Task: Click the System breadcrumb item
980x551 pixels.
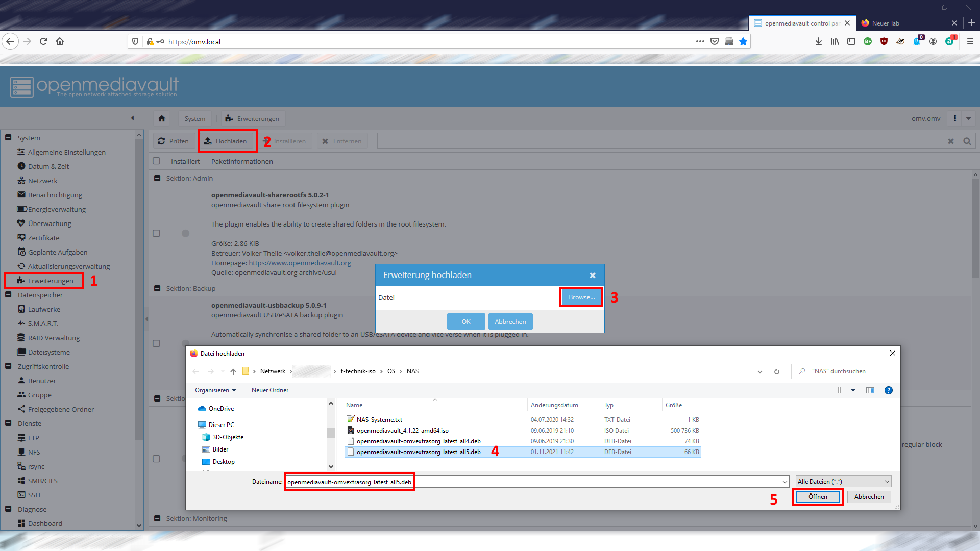Action: click(195, 118)
